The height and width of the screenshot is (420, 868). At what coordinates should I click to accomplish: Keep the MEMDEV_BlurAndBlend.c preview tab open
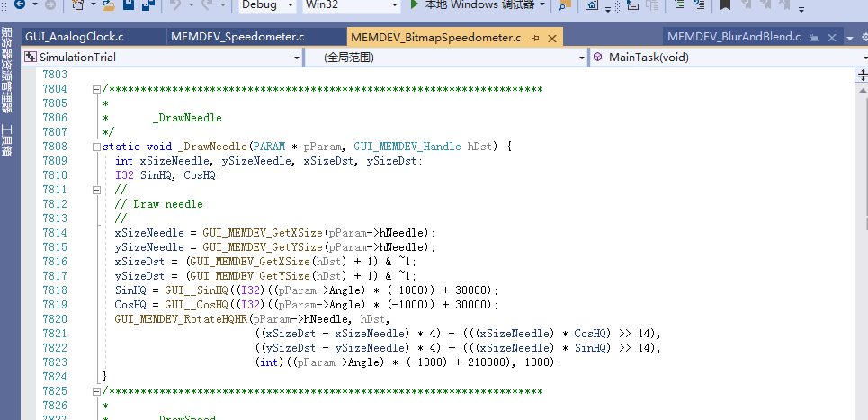[x=813, y=38]
